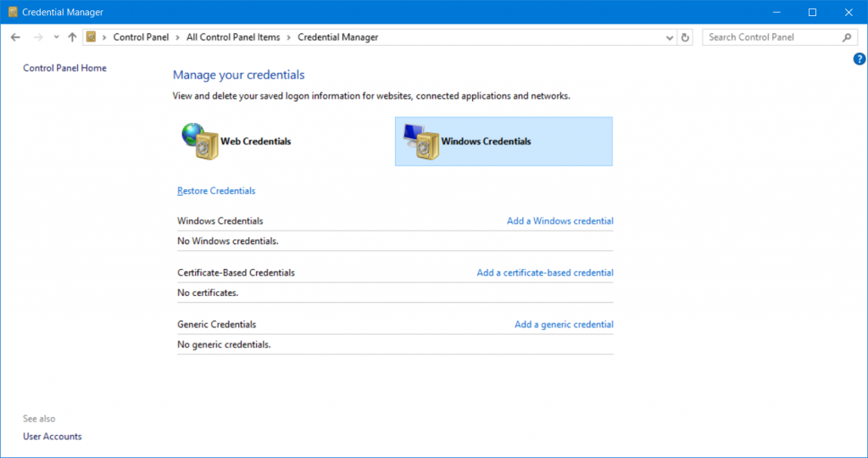
Task: Click the Credential Manager title bar icon
Action: (13, 12)
